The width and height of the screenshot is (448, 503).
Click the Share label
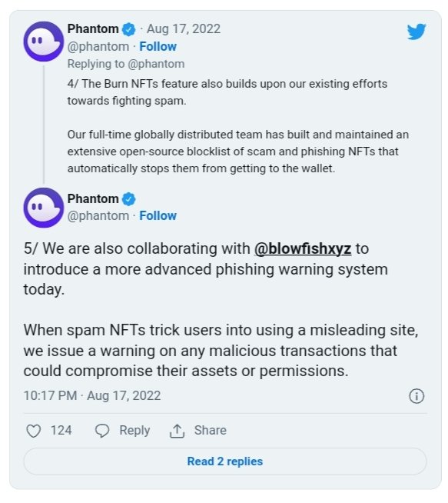click(211, 430)
